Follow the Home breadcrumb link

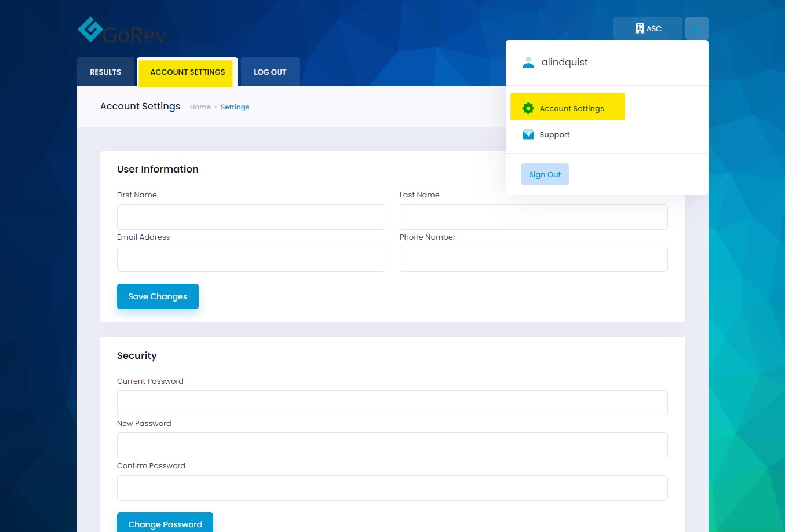point(200,107)
